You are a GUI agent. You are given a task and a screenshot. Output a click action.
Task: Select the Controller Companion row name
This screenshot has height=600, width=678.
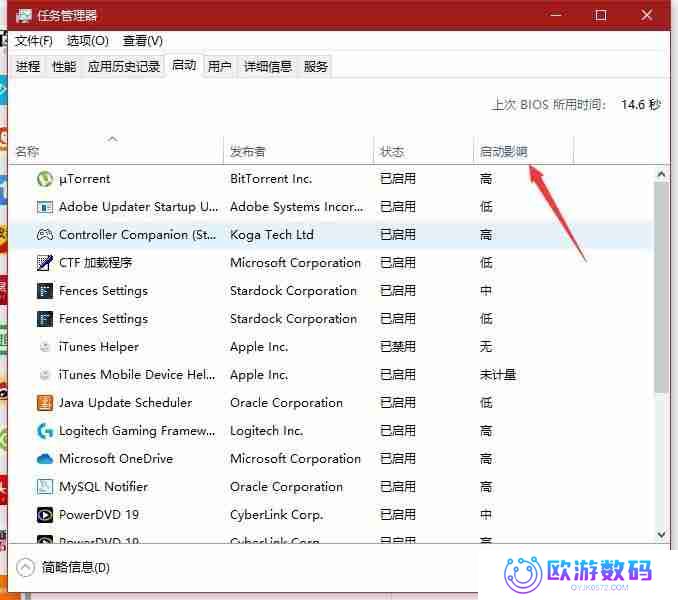click(x=138, y=235)
